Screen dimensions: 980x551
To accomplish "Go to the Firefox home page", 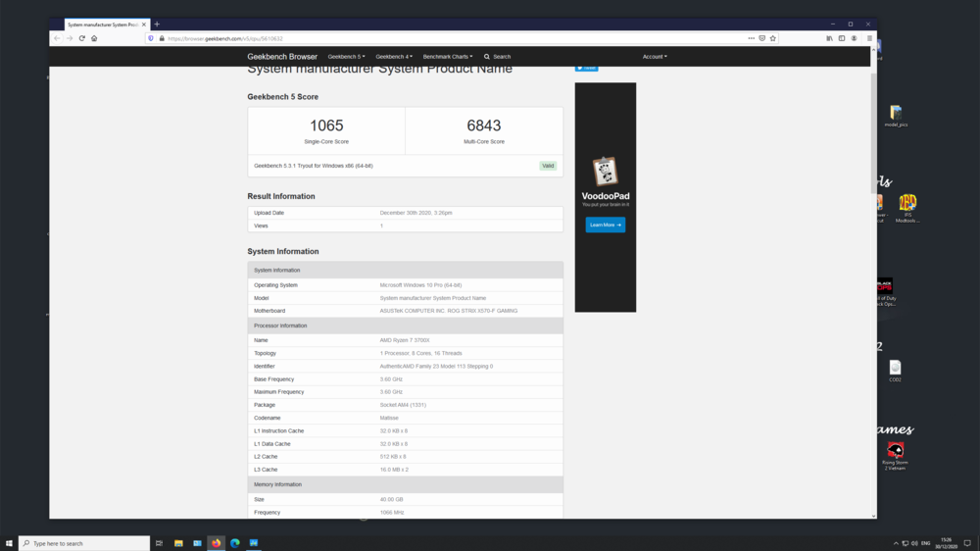I will click(94, 38).
